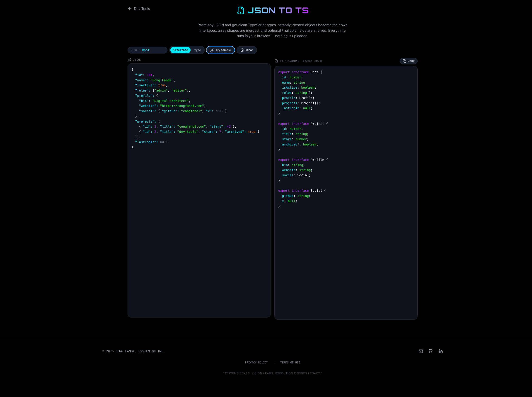
Task: Click "social: Social;" in the output
Action: (x=296, y=175)
